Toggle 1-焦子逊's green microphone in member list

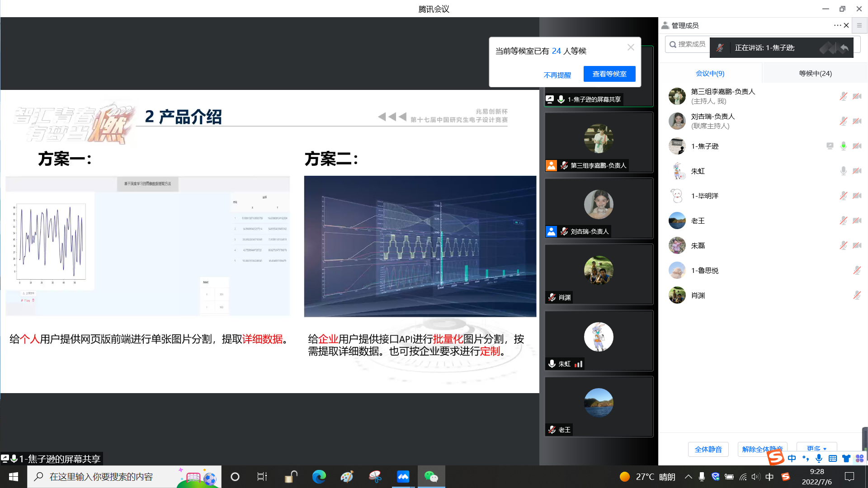point(843,146)
